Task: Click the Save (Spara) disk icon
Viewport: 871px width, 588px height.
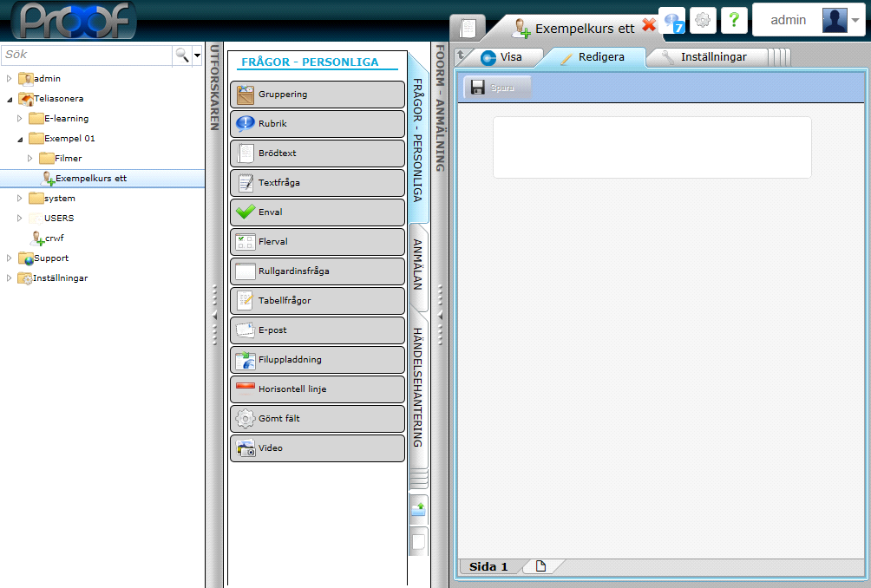Action: point(477,88)
